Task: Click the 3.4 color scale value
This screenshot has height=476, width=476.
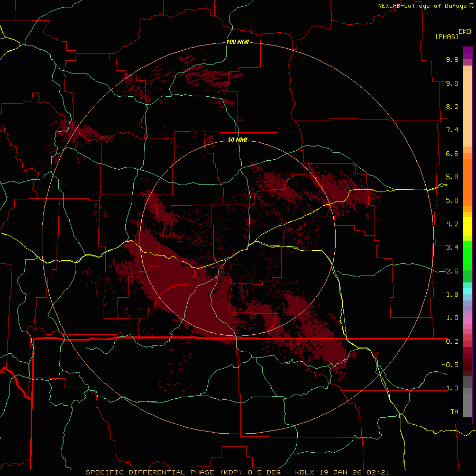Action: click(452, 248)
